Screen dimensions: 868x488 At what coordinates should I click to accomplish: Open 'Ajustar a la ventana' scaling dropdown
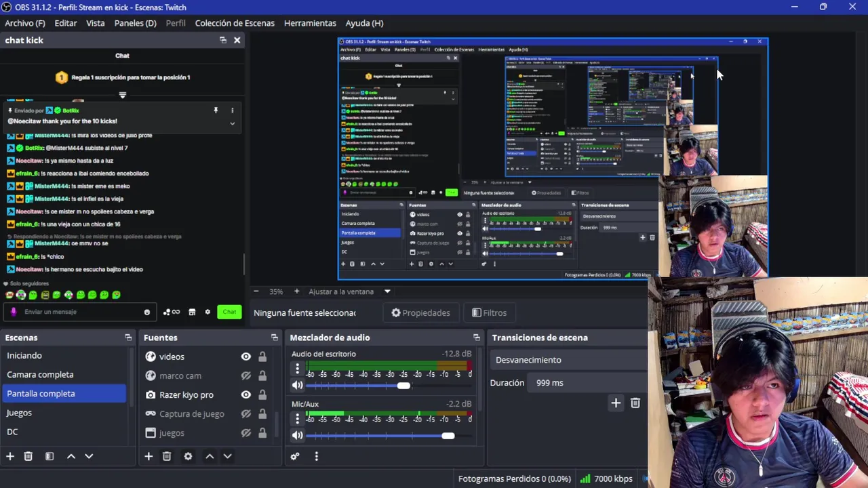point(349,291)
